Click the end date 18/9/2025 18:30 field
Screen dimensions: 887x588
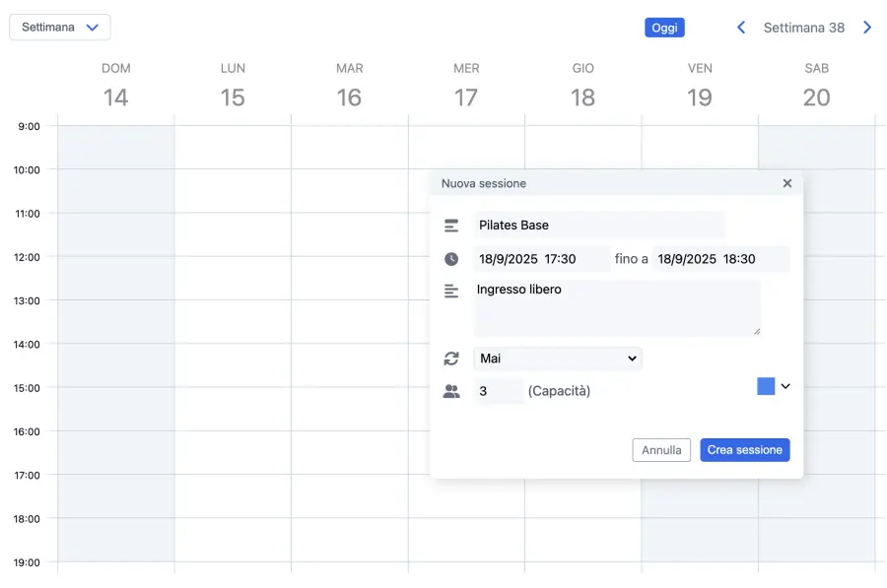click(721, 259)
